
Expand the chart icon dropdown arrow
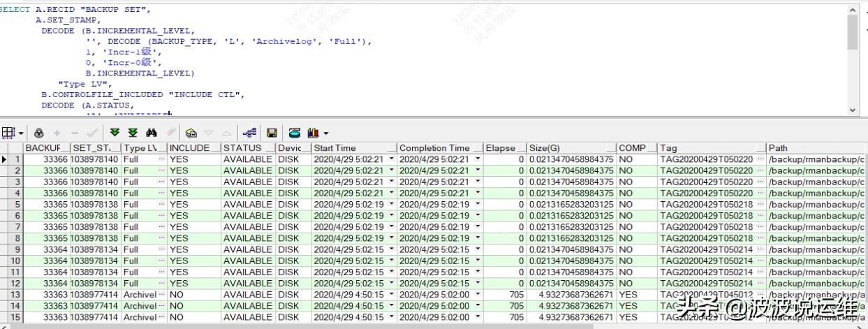coord(325,133)
